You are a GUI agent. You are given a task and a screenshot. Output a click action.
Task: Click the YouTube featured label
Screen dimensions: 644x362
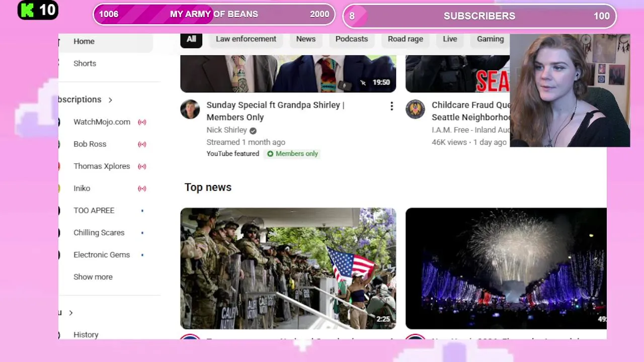tap(233, 154)
